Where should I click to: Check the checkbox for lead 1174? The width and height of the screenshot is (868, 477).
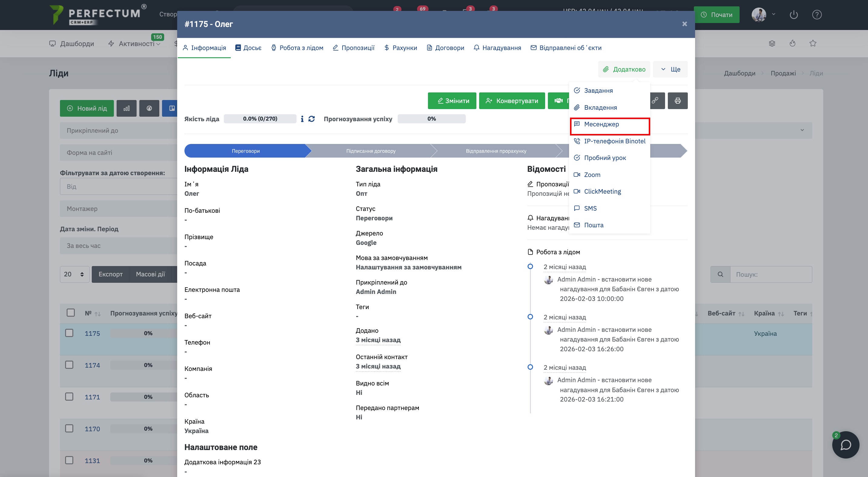69,365
